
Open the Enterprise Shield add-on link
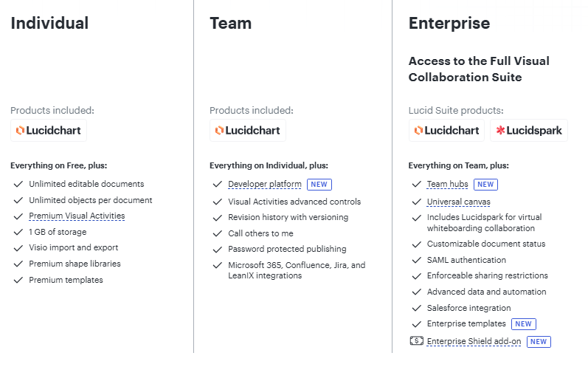[x=474, y=341]
